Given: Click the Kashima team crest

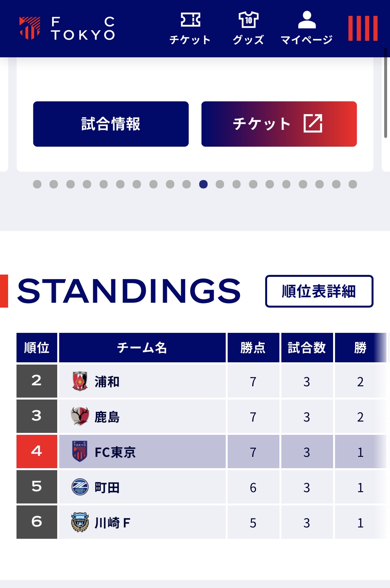Looking at the screenshot, I should [80, 416].
